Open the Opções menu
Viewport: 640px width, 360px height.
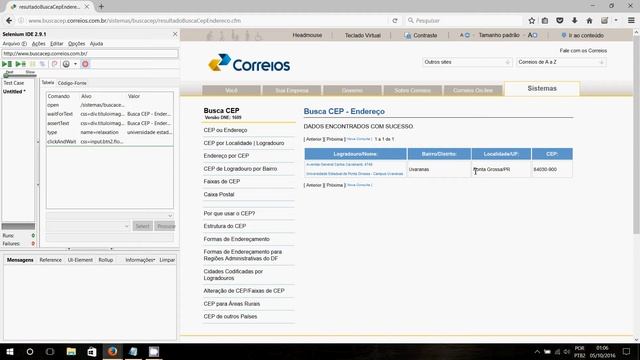pos(76,44)
